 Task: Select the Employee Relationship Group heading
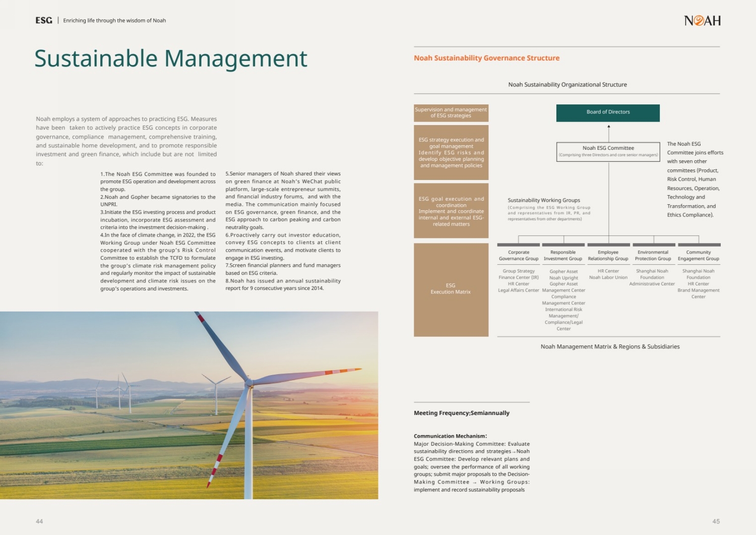pyautogui.click(x=608, y=256)
